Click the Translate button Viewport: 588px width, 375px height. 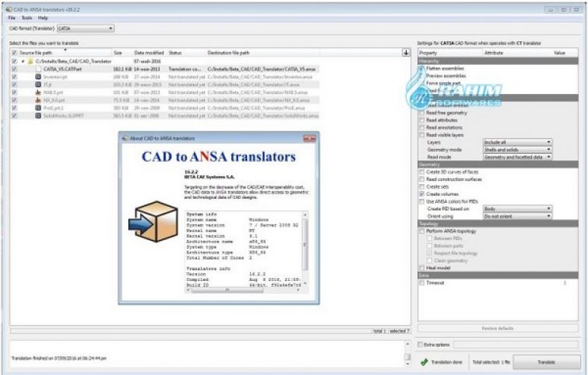546,362
